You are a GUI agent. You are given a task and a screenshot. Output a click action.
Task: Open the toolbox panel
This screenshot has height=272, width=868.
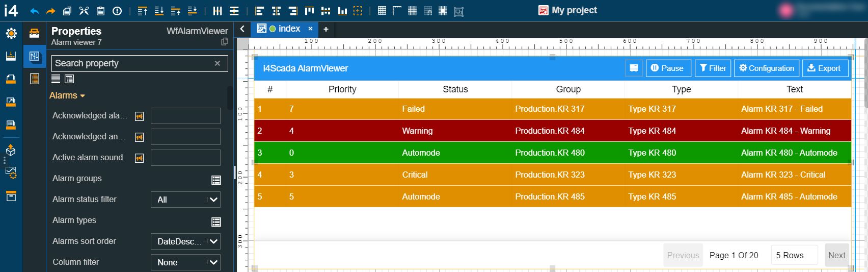coord(34,33)
